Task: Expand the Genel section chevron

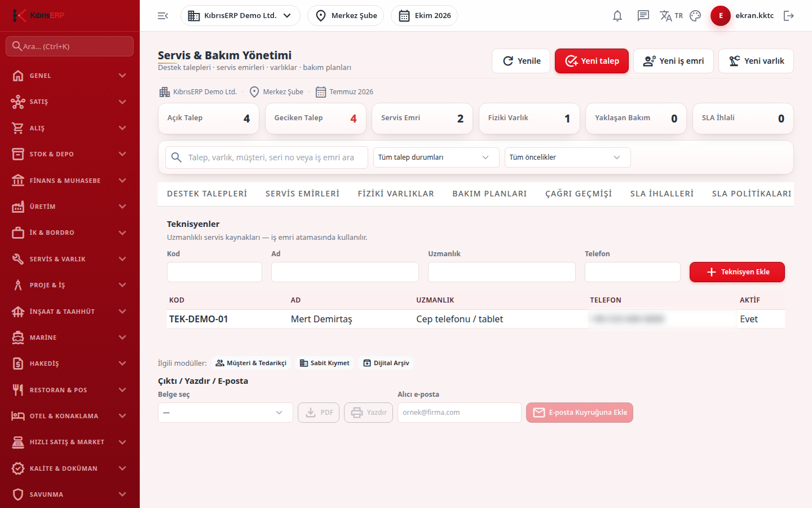Action: (122, 76)
